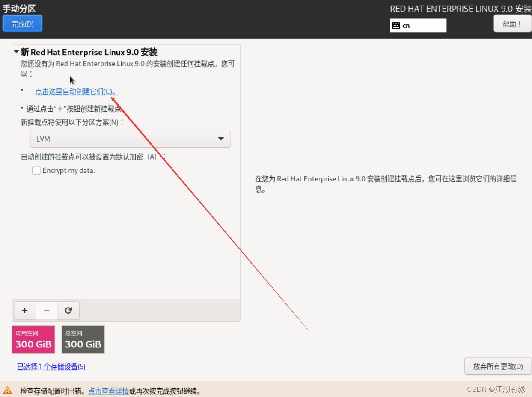This screenshot has height=397, width=532.
Task: Open the 已选择 1 个存储设备(S) link
Action: [x=51, y=367]
